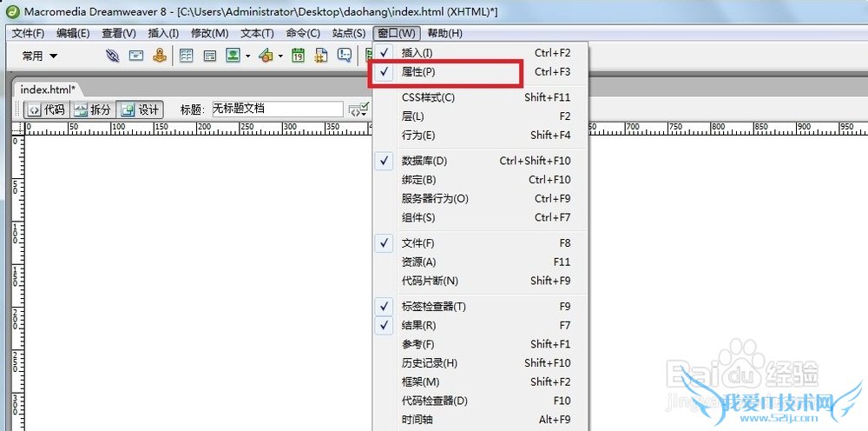
Task: Click the Comment insert icon
Action: click(345, 56)
